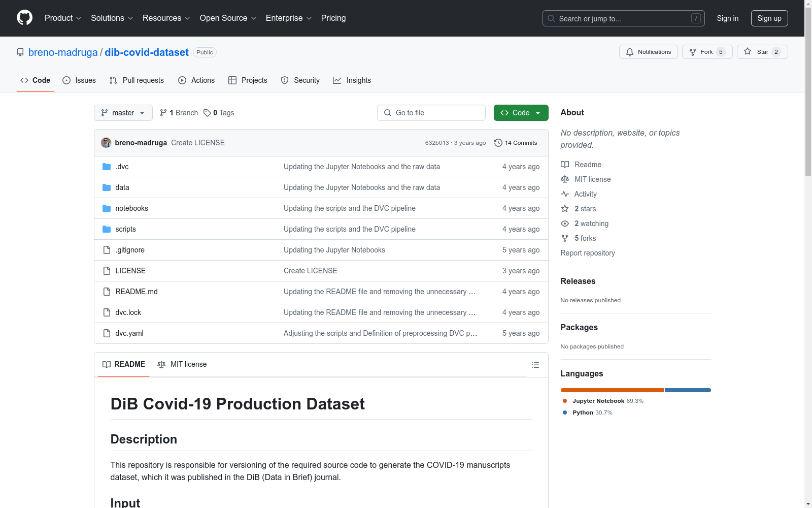The height and width of the screenshot is (508, 812).
Task: Click the scripts folder icon
Action: tap(107, 229)
